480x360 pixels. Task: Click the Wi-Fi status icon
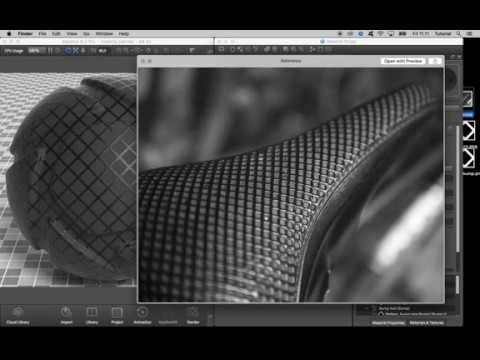(x=381, y=34)
